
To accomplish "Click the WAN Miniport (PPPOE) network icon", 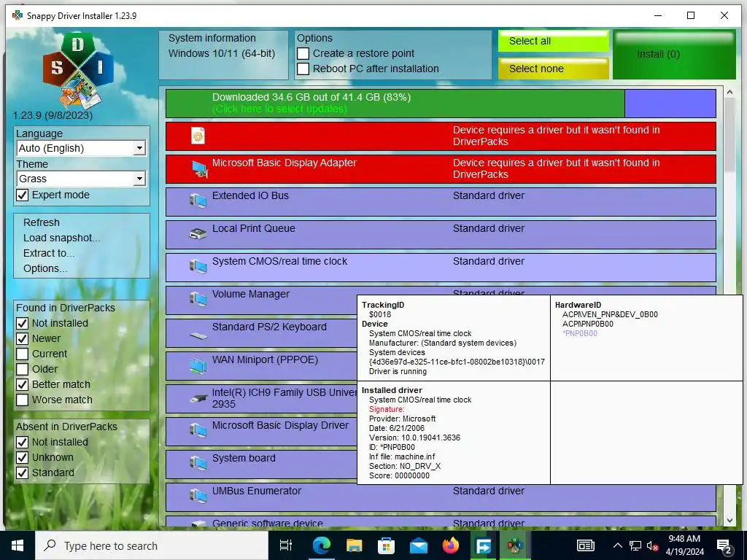I will [198, 365].
